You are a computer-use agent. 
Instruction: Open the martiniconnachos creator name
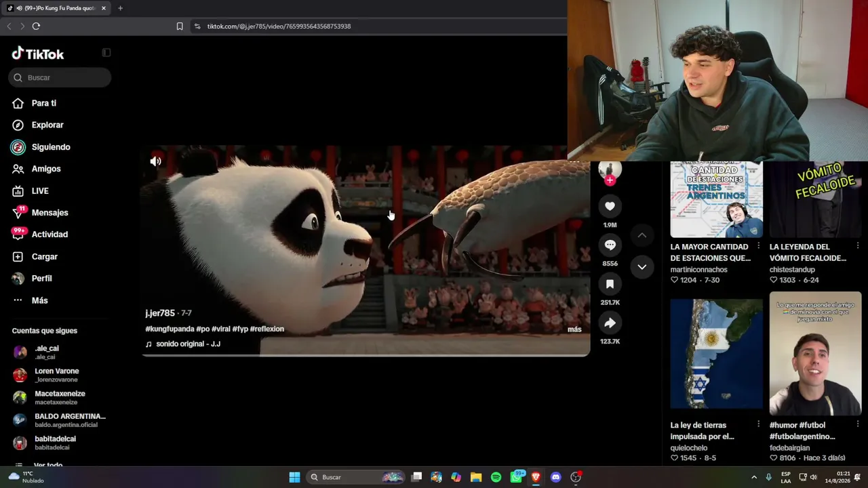(698, 270)
